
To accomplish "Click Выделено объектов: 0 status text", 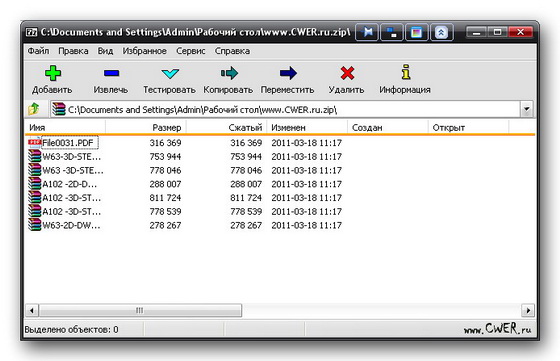I will click(71, 329).
